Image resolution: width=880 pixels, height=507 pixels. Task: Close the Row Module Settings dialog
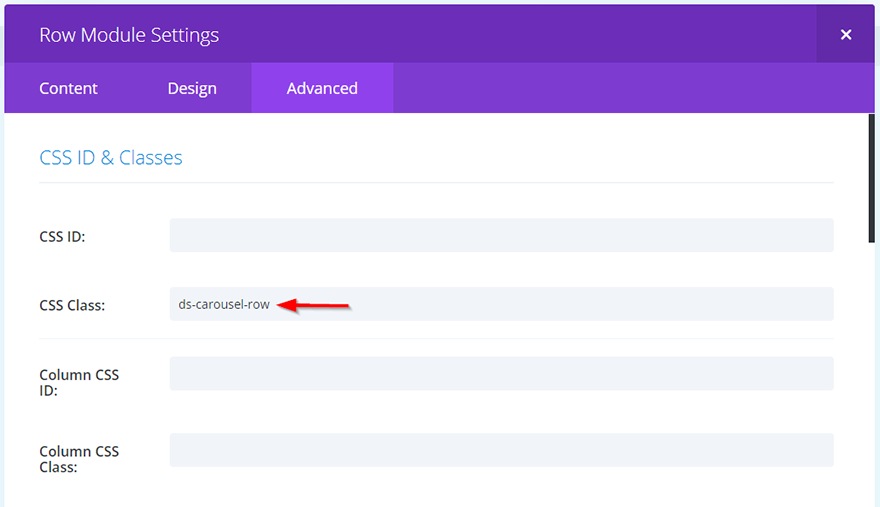coord(845,35)
